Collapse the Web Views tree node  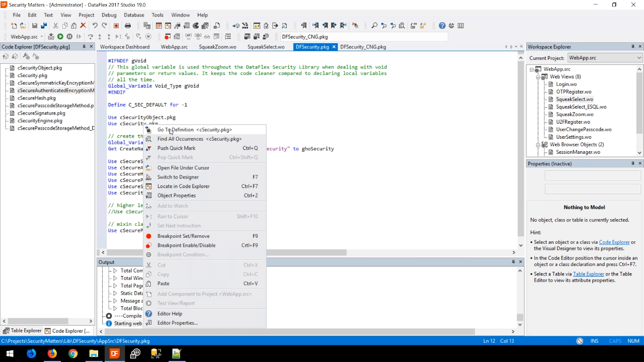538,77
